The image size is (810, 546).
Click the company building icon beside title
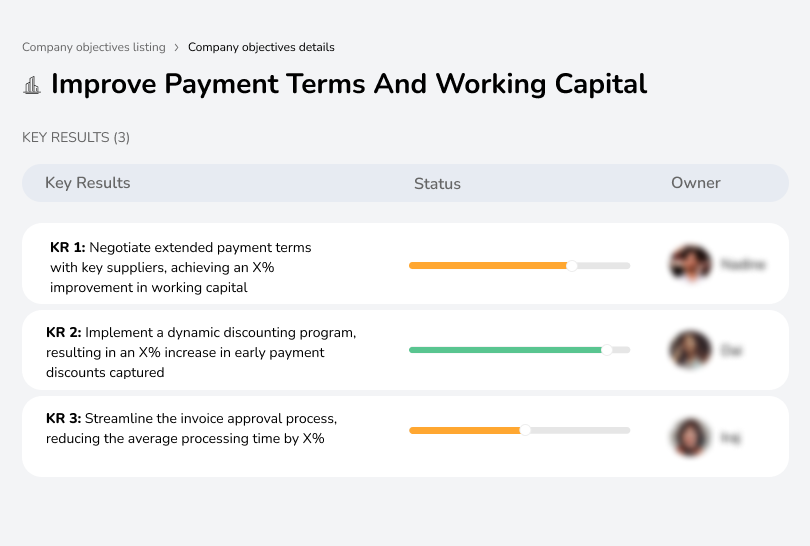32,85
